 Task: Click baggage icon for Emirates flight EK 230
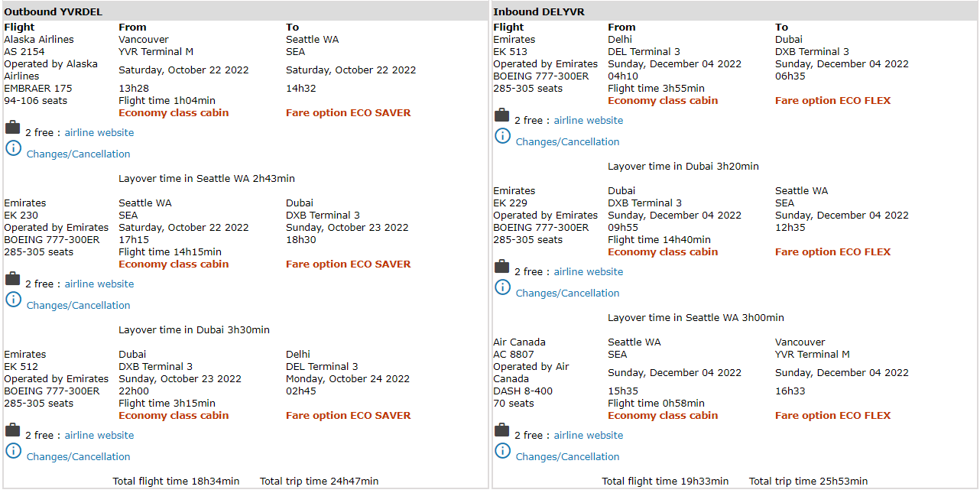tap(12, 279)
